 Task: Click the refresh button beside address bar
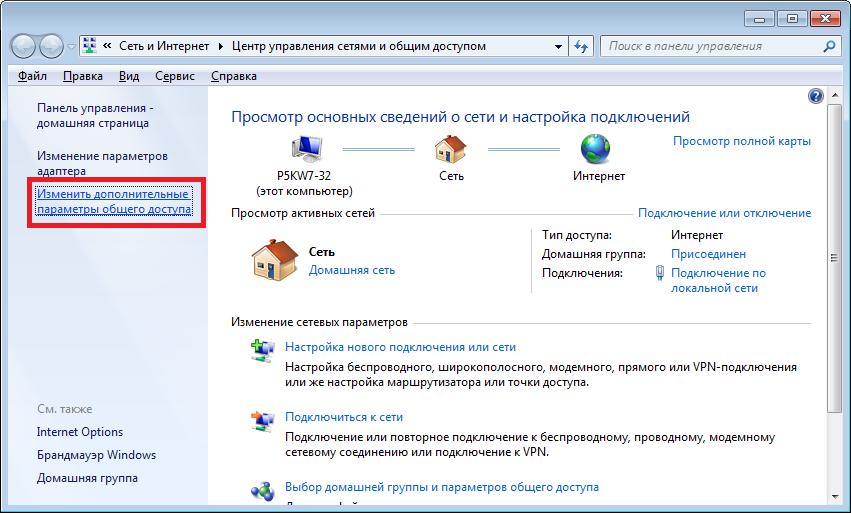[581, 46]
